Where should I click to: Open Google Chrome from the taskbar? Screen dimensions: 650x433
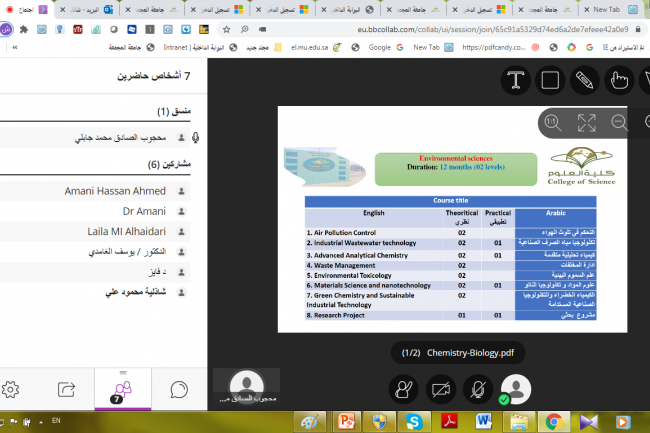pyautogui.click(x=554, y=422)
